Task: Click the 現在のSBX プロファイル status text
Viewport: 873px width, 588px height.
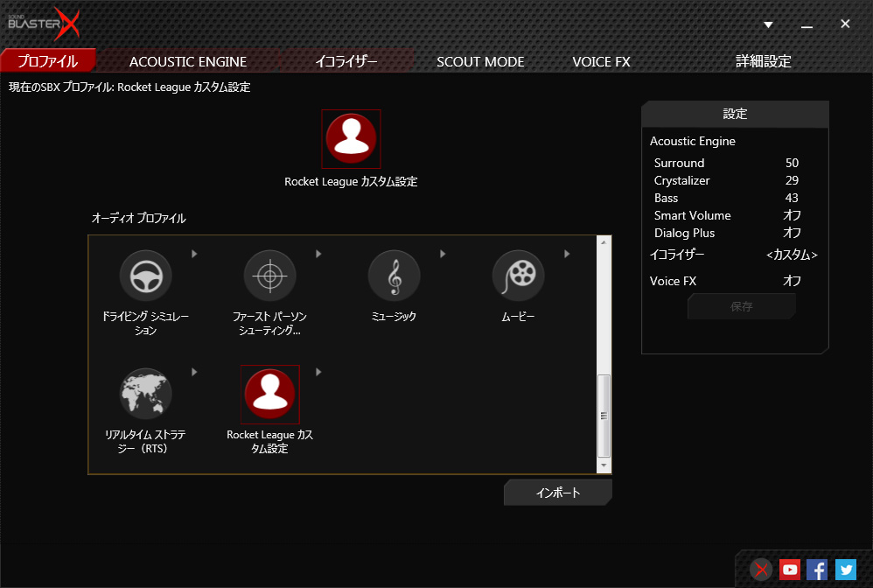Action: [129, 87]
